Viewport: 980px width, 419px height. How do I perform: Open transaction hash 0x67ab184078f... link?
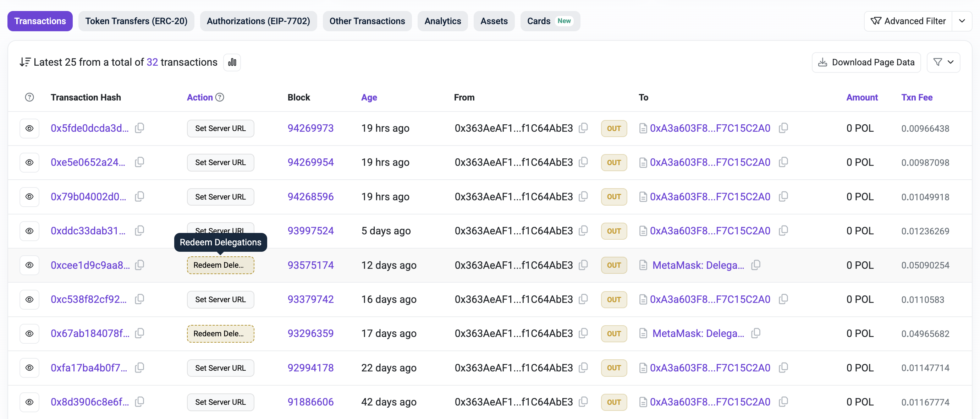click(x=90, y=333)
